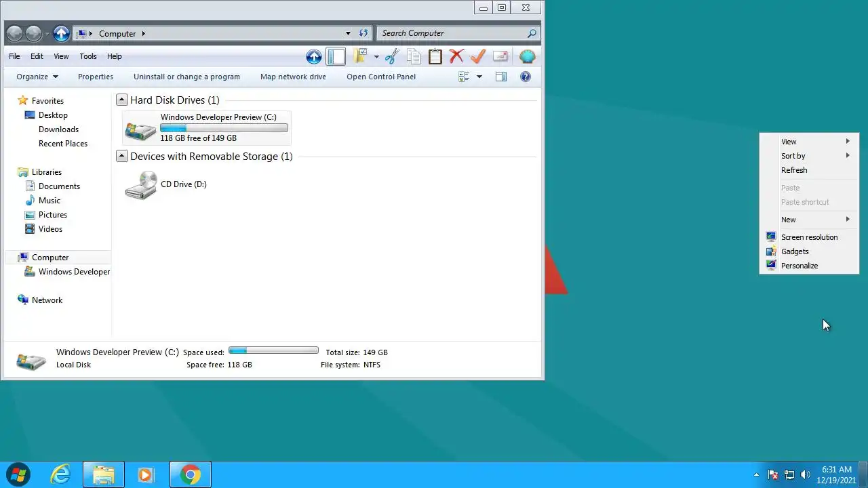
Task: Select the Windows Developer Preview (C:) drive icon
Action: [141, 129]
